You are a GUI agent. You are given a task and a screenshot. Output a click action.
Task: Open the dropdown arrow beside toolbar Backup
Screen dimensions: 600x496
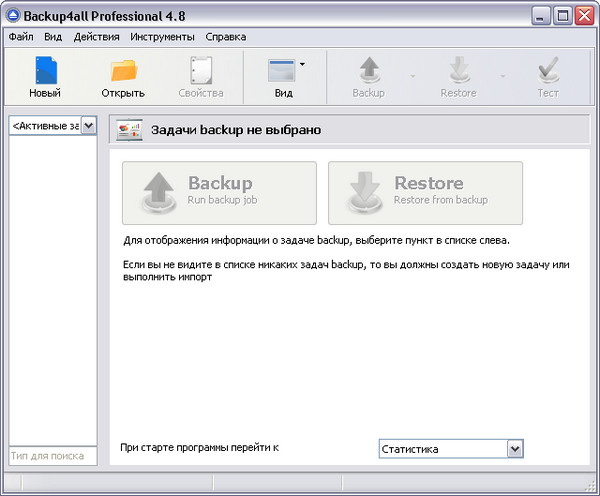point(412,76)
